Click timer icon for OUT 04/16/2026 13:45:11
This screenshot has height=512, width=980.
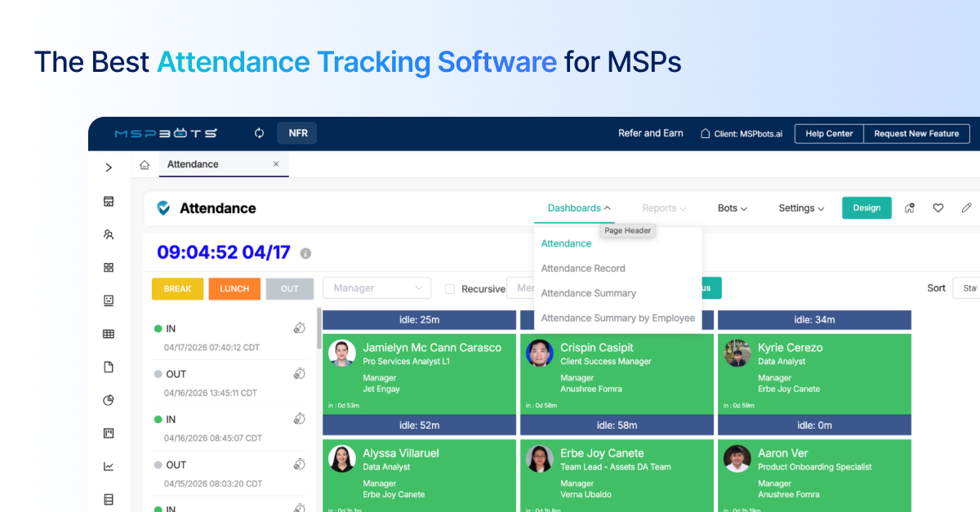300,373
